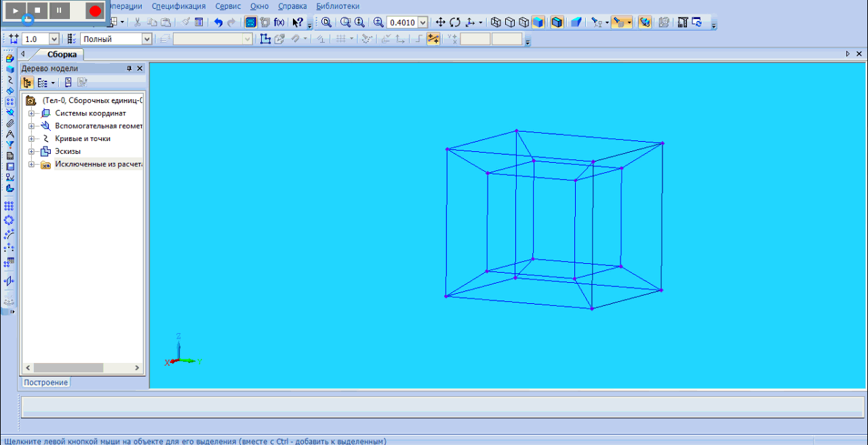Click the zoom scale magnifier icon
This screenshot has height=445, width=868.
378,22
